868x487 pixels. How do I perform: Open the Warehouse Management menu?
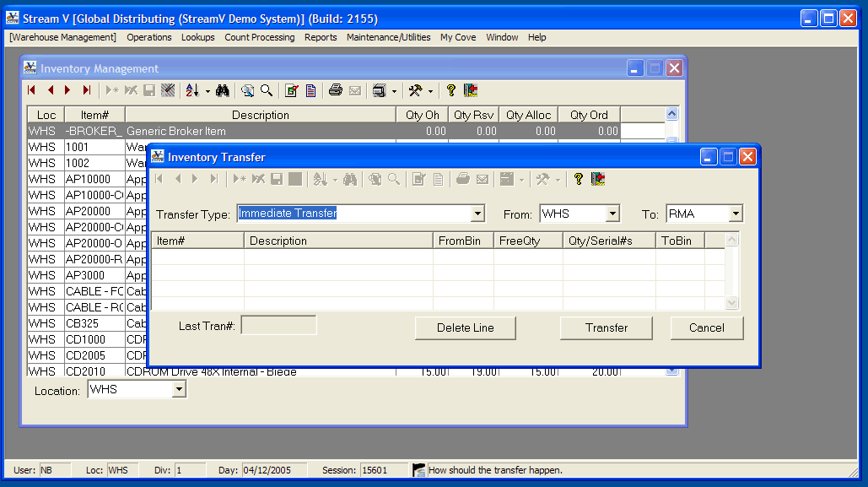62,37
